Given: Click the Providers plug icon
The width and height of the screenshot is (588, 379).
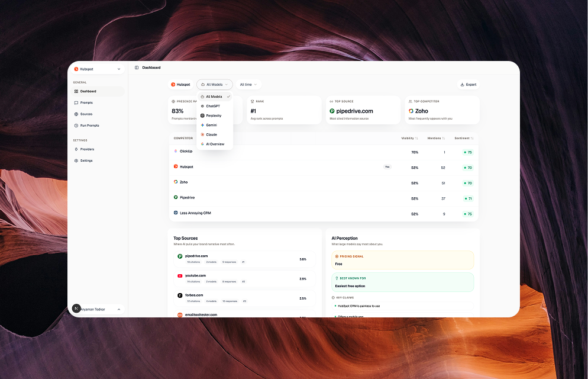Looking at the screenshot, I should (x=76, y=149).
